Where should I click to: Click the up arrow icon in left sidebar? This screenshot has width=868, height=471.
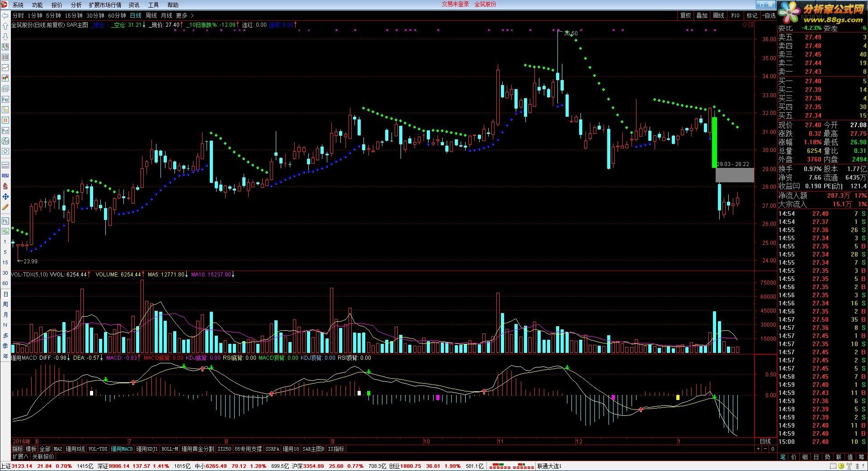point(5,26)
